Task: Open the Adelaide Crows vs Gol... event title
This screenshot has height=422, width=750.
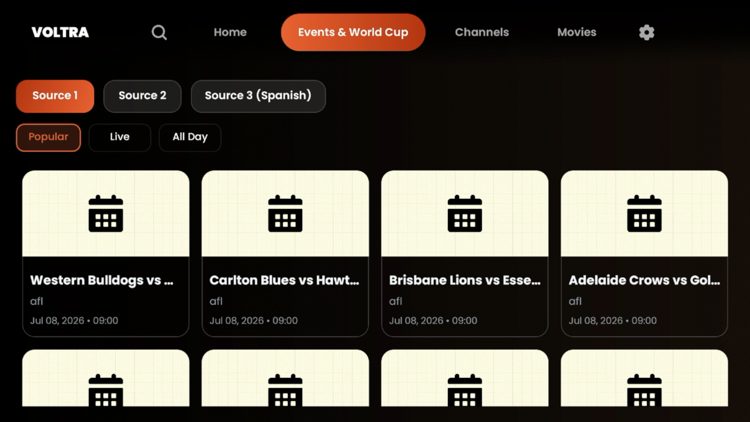Action: tap(644, 280)
